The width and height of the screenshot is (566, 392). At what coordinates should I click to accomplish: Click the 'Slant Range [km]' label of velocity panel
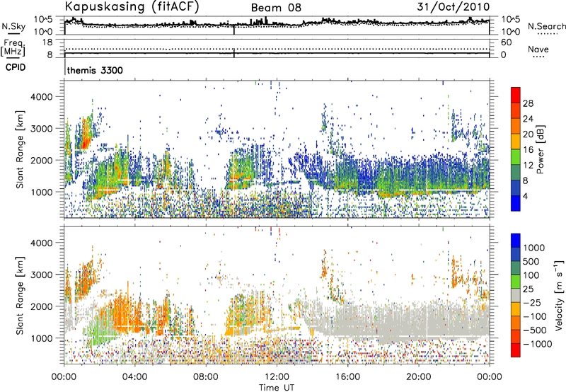20,296
